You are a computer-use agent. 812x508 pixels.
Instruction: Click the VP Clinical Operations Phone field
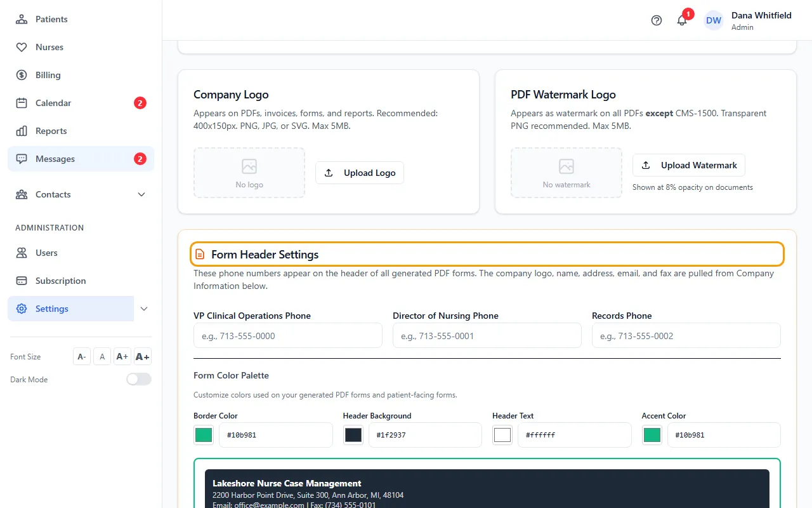click(x=288, y=335)
